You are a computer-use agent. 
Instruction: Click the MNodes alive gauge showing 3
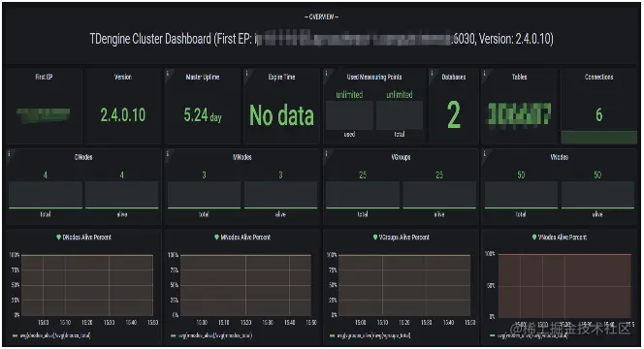coord(280,195)
